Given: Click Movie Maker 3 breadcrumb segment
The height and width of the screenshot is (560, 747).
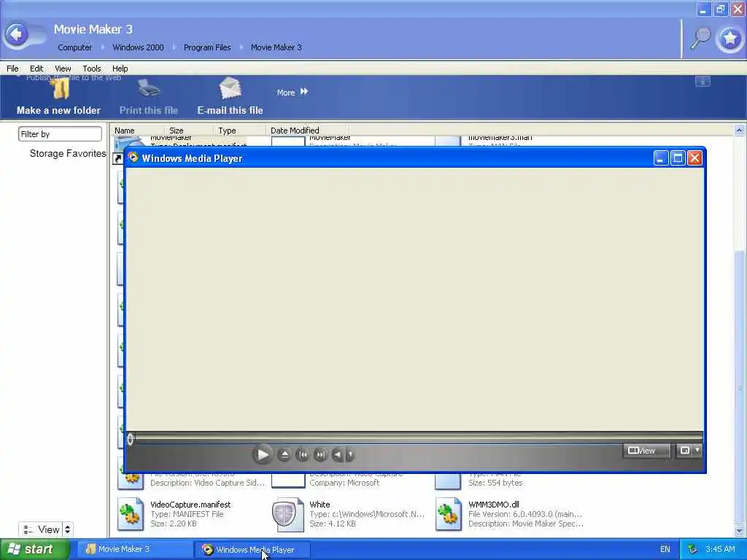Looking at the screenshot, I should [x=276, y=47].
